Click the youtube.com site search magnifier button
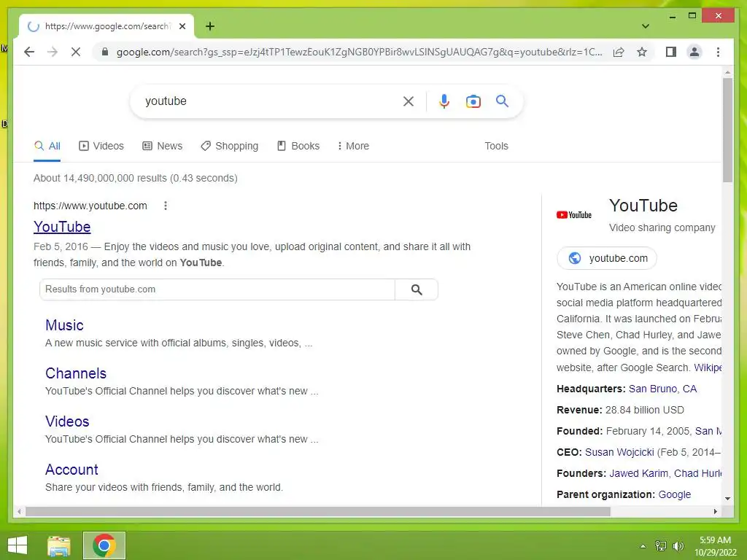 pyautogui.click(x=417, y=289)
